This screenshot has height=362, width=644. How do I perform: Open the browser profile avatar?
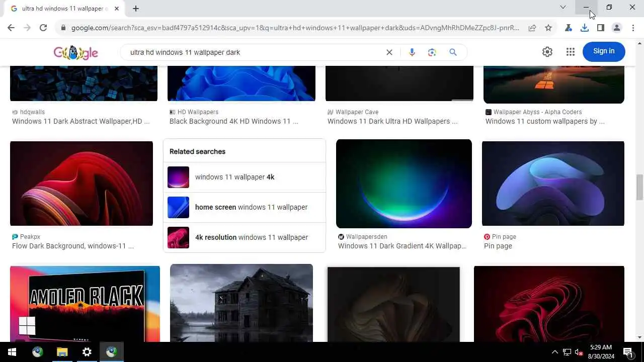click(x=617, y=28)
